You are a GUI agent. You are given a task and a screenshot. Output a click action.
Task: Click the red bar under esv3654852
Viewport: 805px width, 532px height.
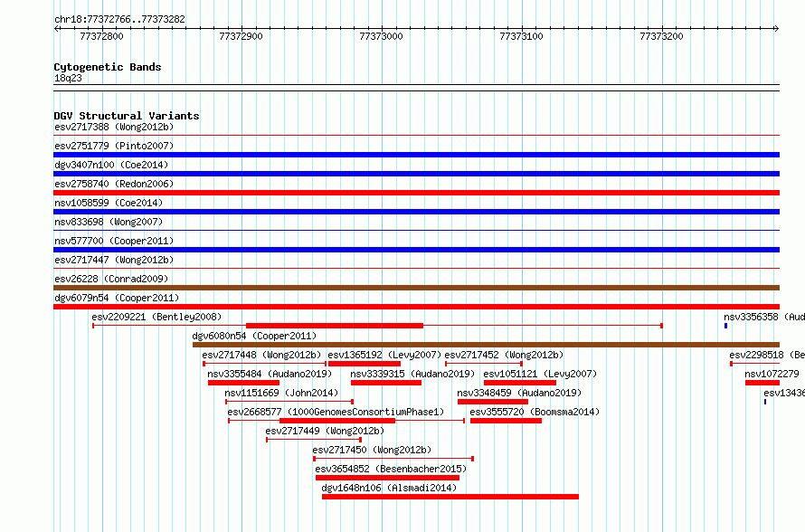click(x=388, y=478)
